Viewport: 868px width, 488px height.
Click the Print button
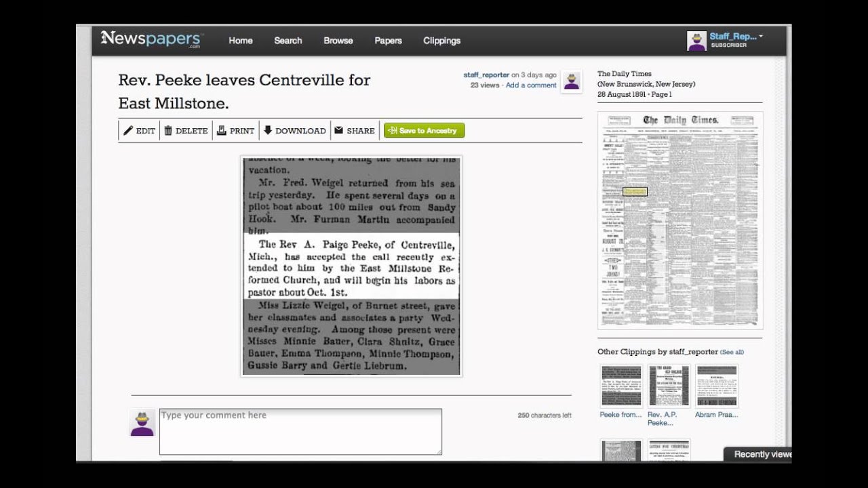235,131
